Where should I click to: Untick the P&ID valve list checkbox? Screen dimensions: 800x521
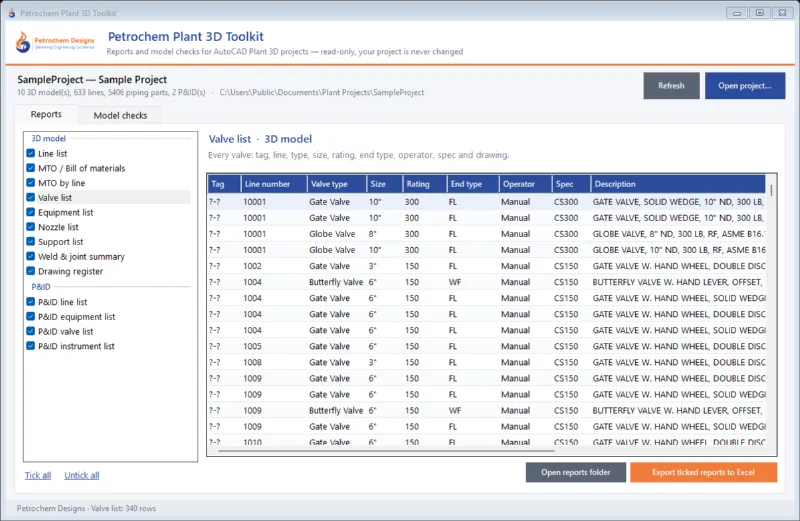(x=31, y=332)
